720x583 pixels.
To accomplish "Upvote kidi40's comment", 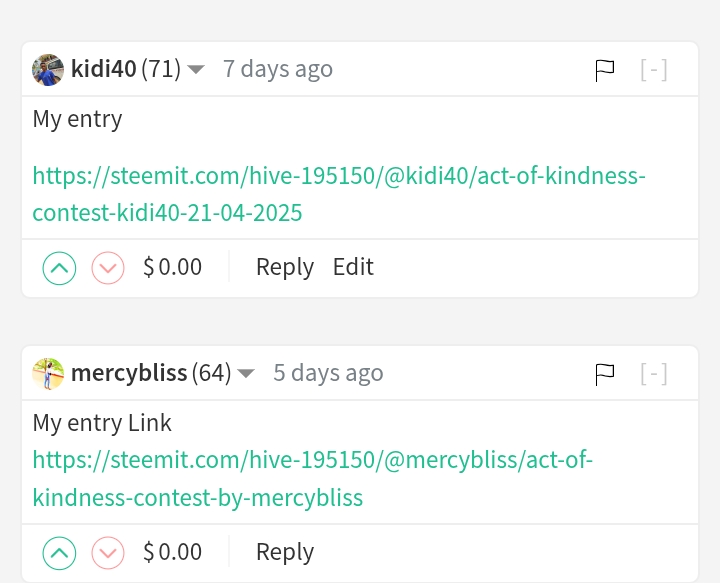I will [x=59, y=268].
